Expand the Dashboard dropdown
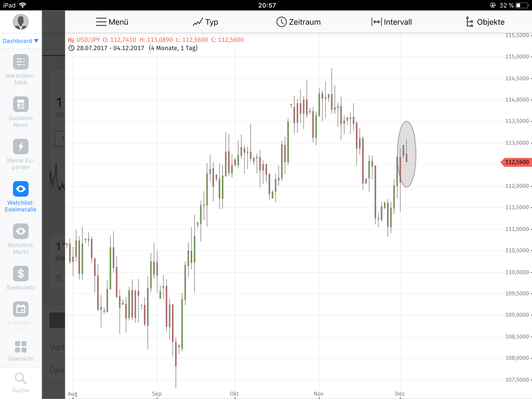Image resolution: width=532 pixels, height=399 pixels. coord(20,41)
